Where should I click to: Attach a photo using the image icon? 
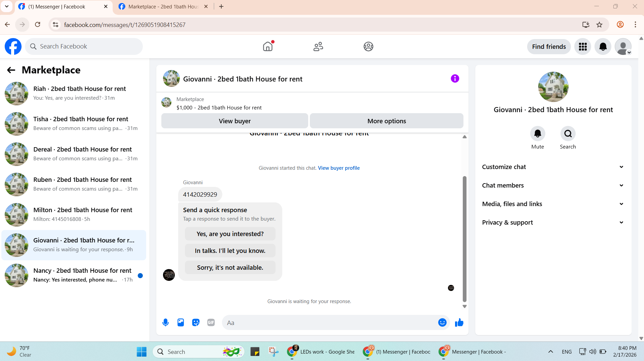181,323
